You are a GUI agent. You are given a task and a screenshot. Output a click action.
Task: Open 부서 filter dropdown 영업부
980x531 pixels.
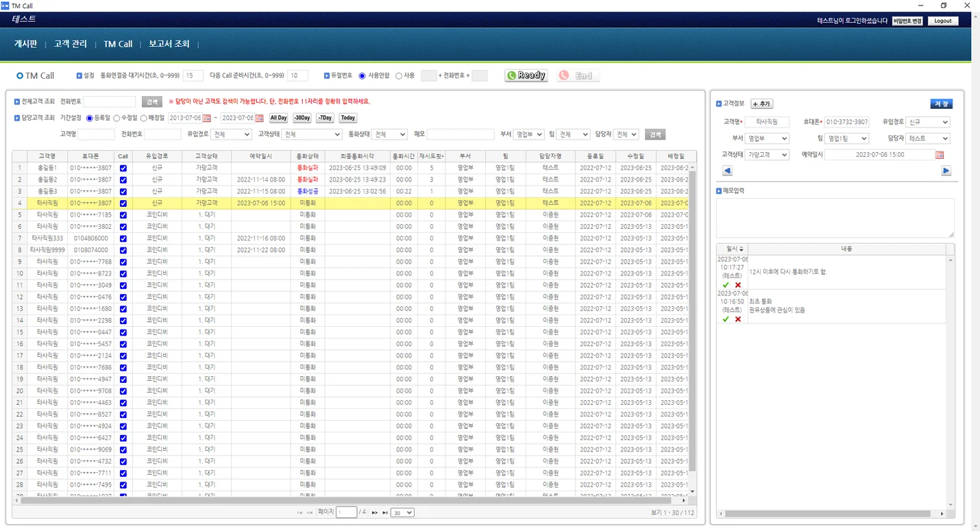coord(529,134)
